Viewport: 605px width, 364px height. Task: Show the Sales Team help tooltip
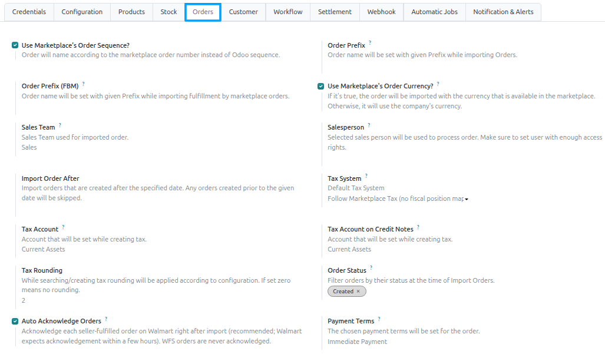(x=60, y=124)
